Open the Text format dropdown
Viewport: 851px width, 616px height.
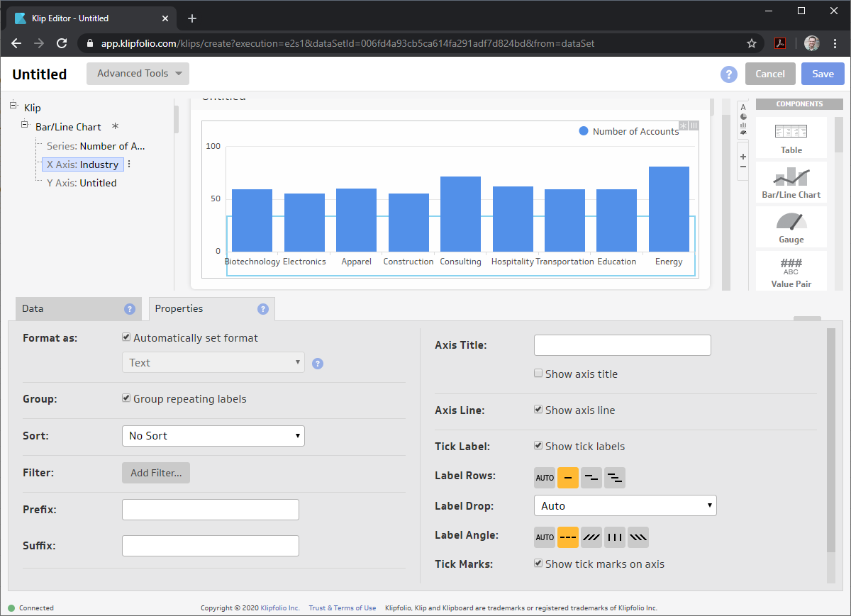[213, 363]
